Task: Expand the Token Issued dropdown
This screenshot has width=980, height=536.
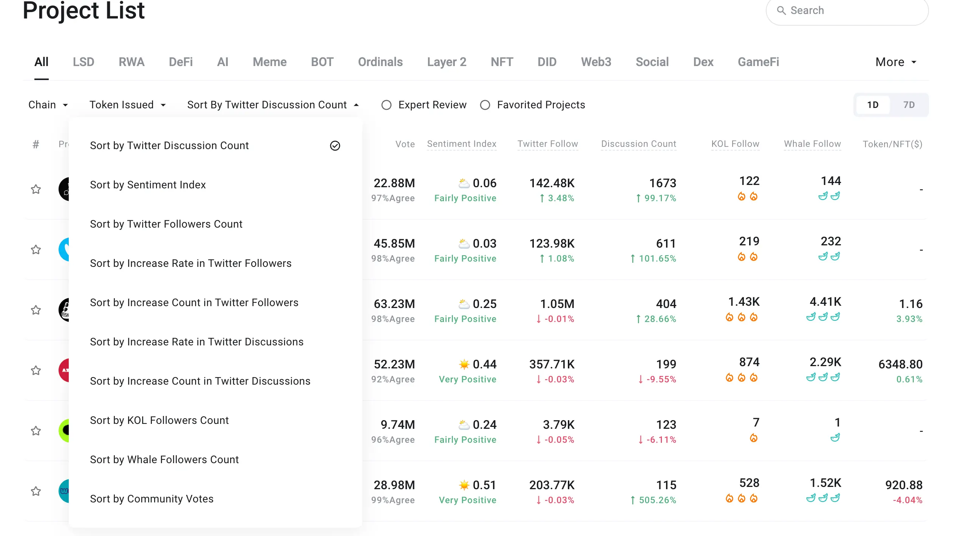Action: (x=127, y=105)
